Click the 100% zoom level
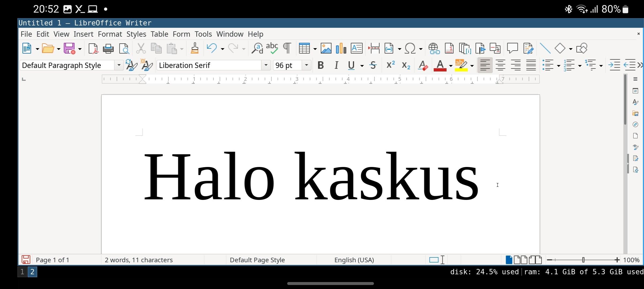Screen dimensions: 644x289 click(631, 260)
